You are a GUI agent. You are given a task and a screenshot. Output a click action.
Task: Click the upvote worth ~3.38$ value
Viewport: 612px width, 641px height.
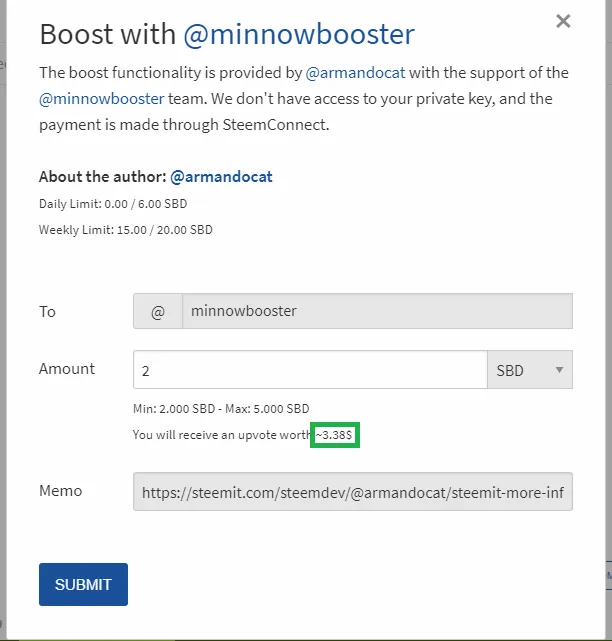[334, 435]
